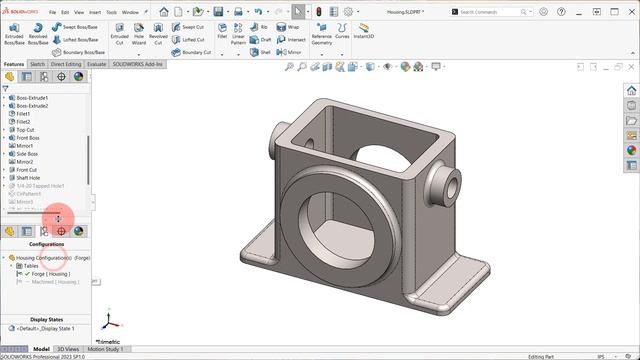Toggle Instant3D mode
Screen dimensions: 640x360
(x=363, y=31)
